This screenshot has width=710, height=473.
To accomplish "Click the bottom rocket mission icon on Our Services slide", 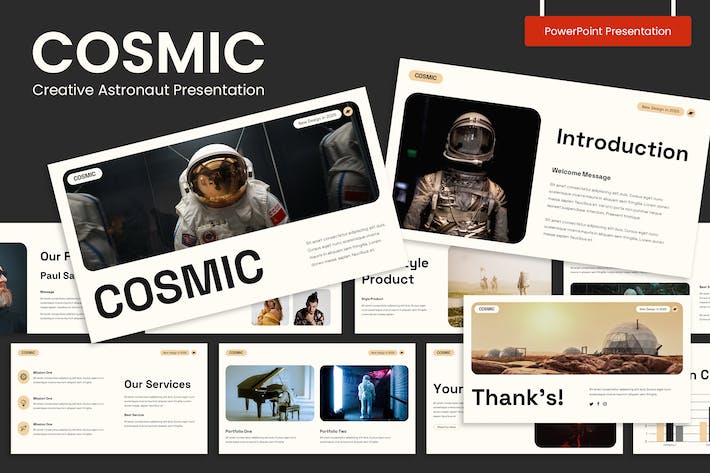I will pos(24,428).
